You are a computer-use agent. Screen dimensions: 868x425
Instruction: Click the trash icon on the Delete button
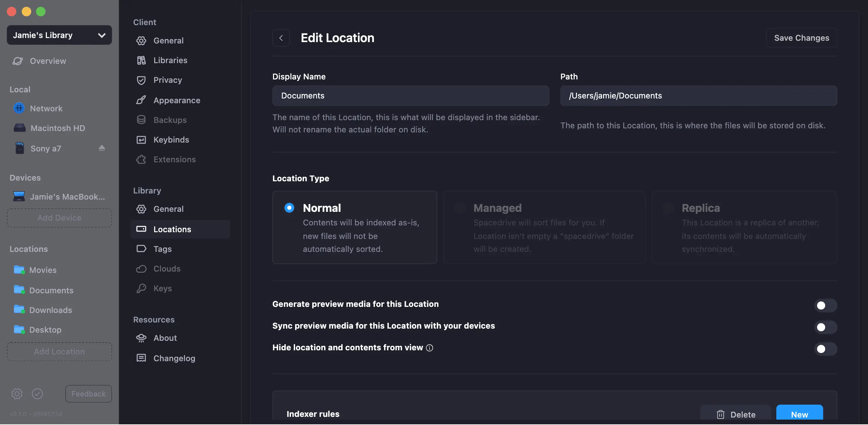click(720, 414)
